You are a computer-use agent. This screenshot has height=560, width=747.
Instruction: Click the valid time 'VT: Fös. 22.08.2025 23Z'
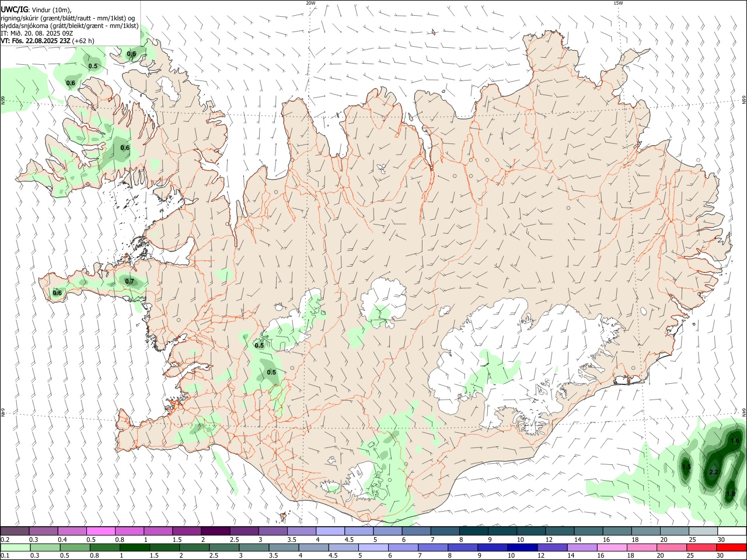36,41
